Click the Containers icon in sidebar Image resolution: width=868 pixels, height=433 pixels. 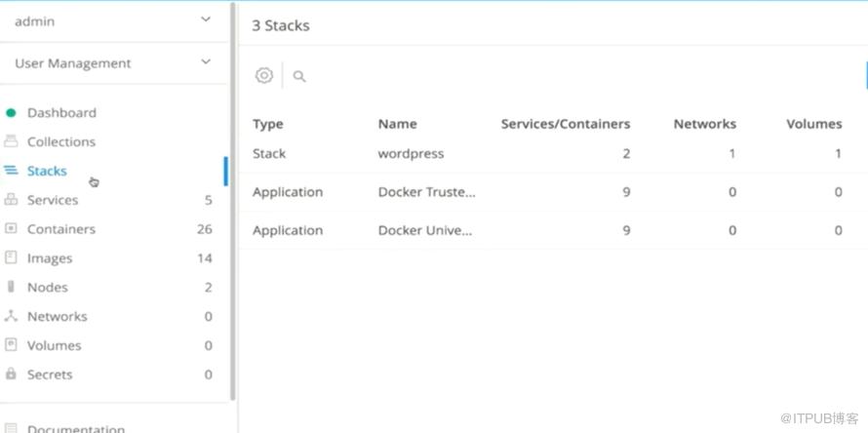(11, 228)
